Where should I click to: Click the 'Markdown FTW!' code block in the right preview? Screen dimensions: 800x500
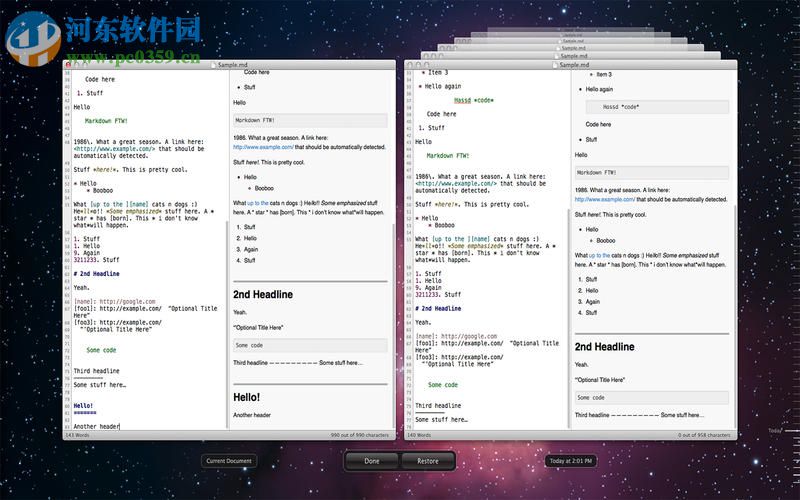pos(652,172)
